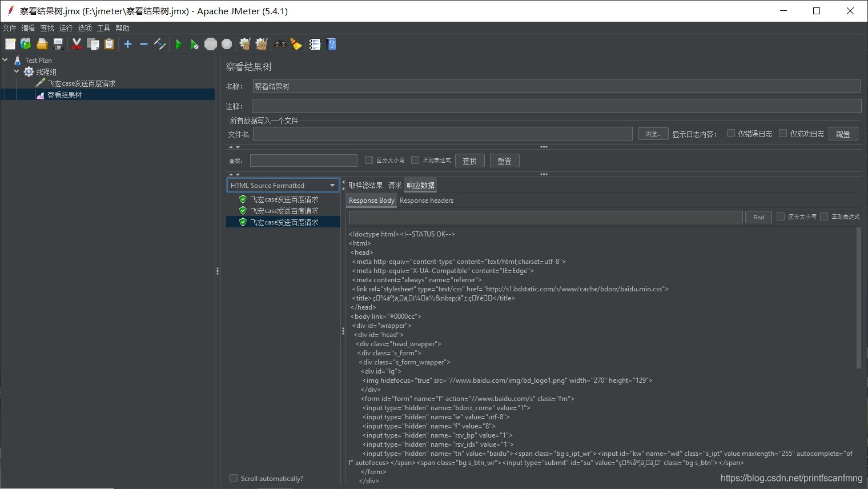Switch to 取样器结果 tab

pyautogui.click(x=366, y=185)
